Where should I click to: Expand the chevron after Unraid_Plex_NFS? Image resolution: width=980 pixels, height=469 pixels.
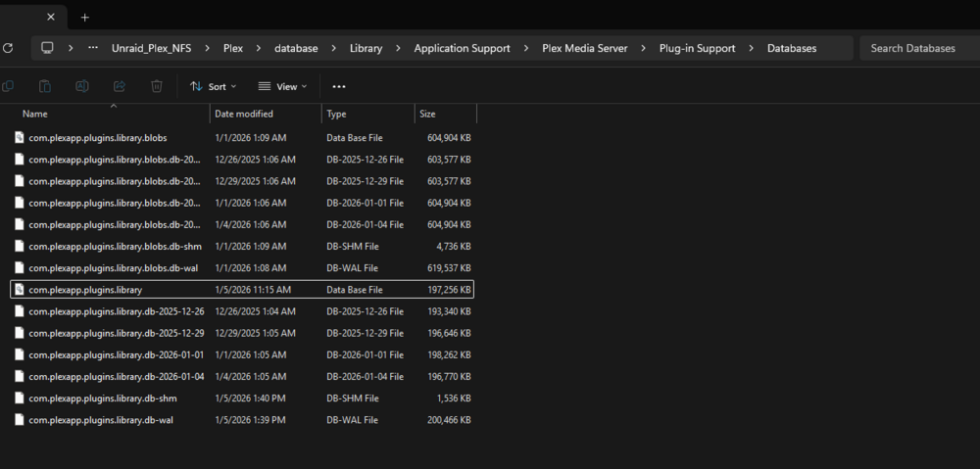(208, 48)
